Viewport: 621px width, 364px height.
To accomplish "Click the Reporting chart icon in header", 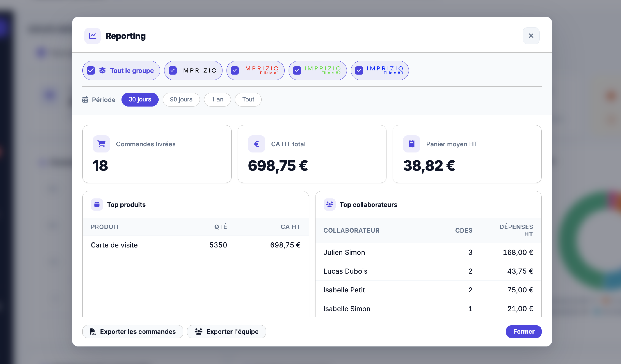I will pyautogui.click(x=92, y=36).
